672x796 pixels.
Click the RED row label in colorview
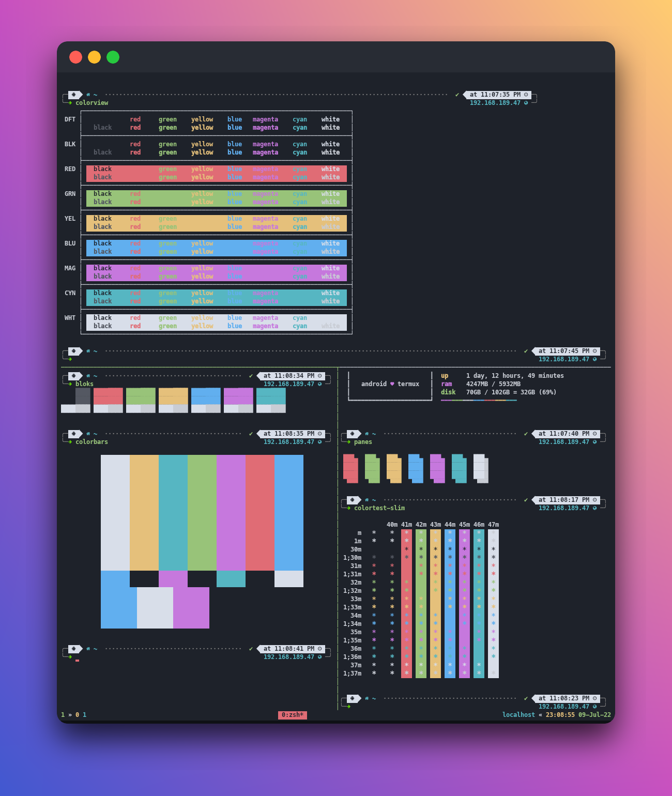pos(70,169)
